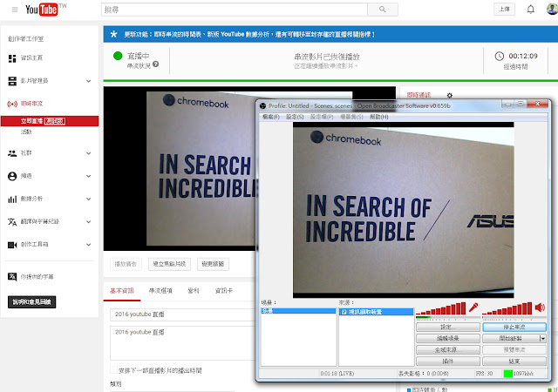This screenshot has width=558, height=392.
Task: Click the 資訊主頁 dashboard icon in sidebar
Action: click(x=12, y=58)
